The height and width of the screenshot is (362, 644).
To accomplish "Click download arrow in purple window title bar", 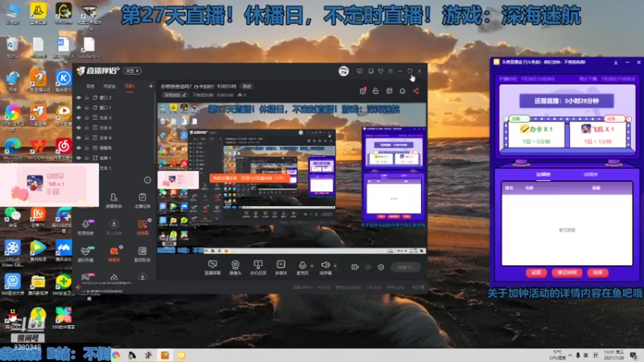I will [x=616, y=63].
